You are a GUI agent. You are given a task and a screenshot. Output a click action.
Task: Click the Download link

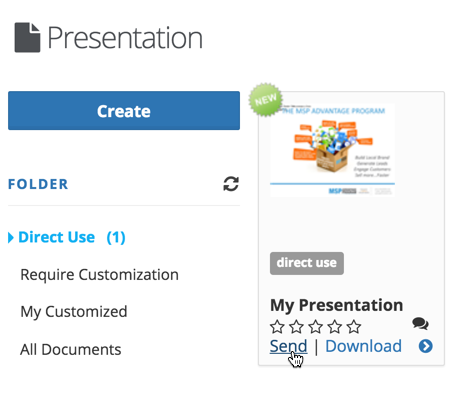coord(363,346)
